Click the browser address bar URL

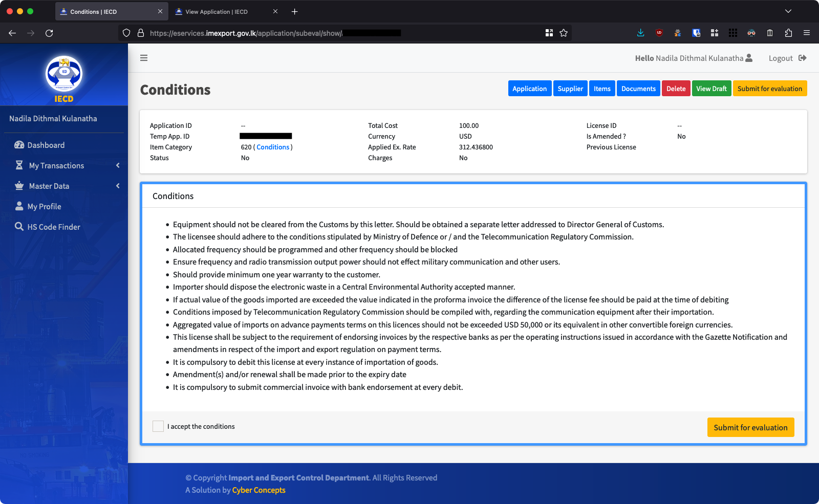click(x=246, y=33)
